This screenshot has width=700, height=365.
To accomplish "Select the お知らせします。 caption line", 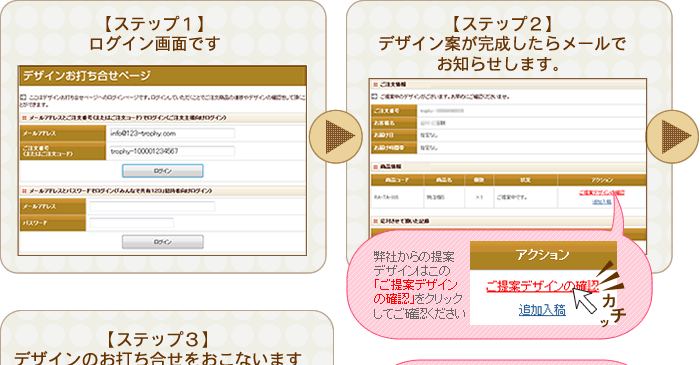I will point(499,64).
